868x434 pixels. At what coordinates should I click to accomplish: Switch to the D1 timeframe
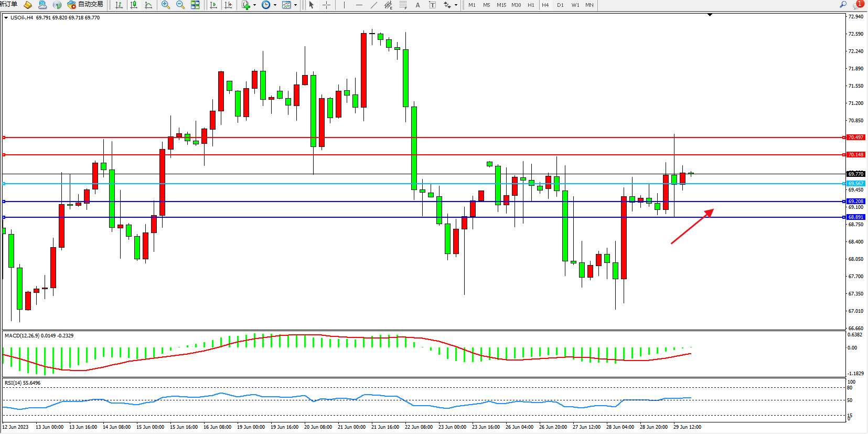[560, 5]
